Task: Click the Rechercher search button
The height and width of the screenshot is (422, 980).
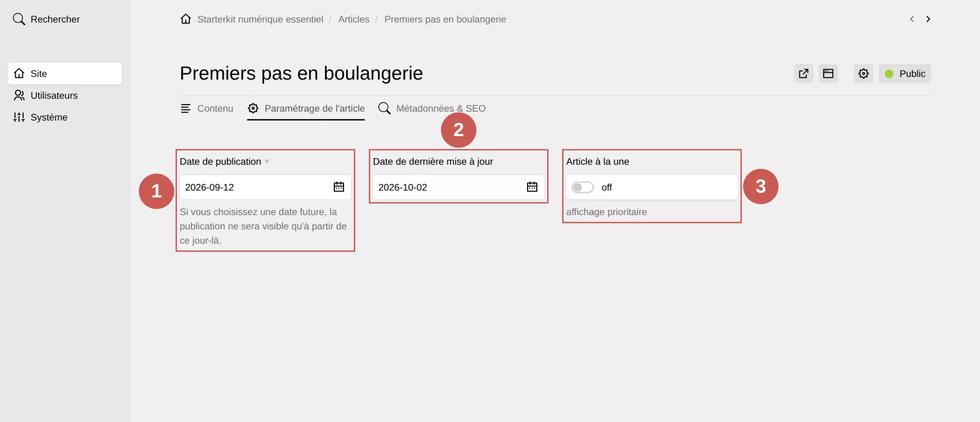Action: click(46, 19)
